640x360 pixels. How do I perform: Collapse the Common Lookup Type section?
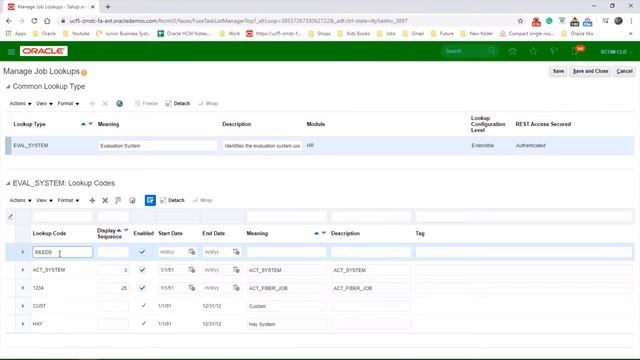[x=8, y=87]
